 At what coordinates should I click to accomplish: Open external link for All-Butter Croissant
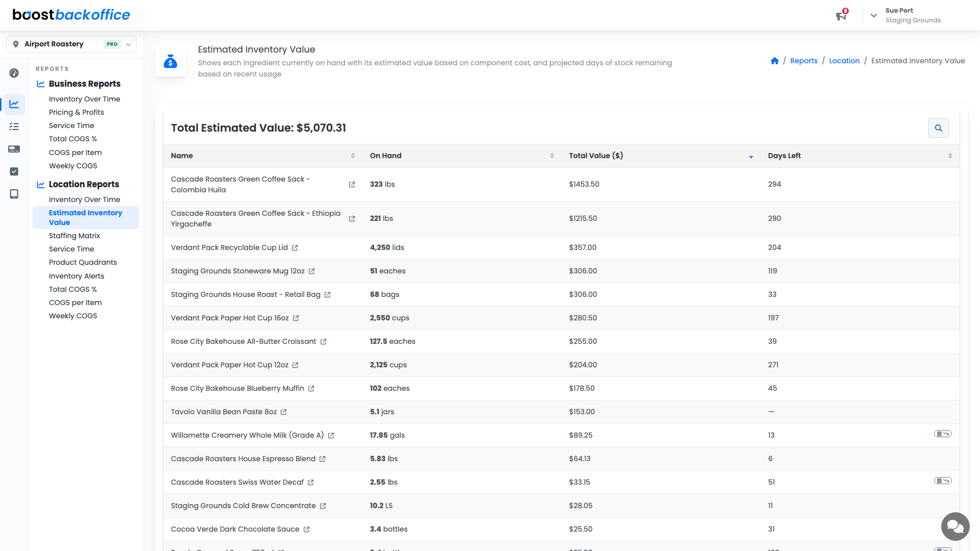pyautogui.click(x=323, y=342)
